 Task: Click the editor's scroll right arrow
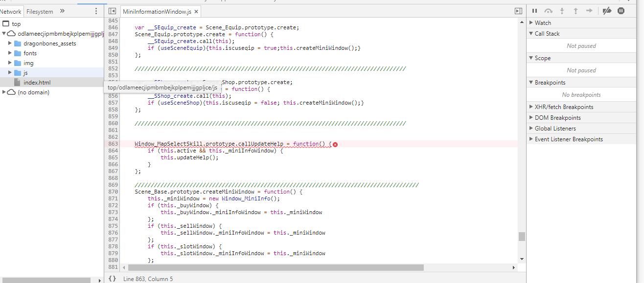[514, 267]
